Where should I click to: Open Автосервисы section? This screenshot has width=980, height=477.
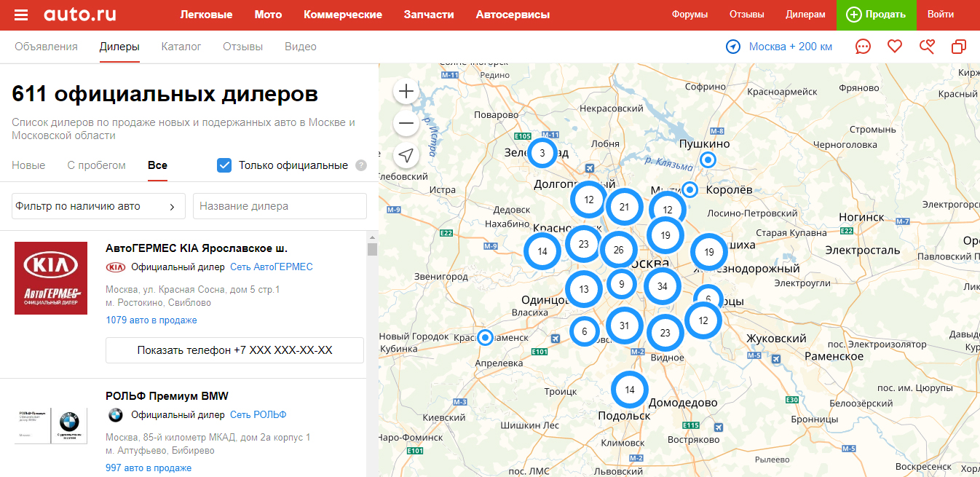513,15
